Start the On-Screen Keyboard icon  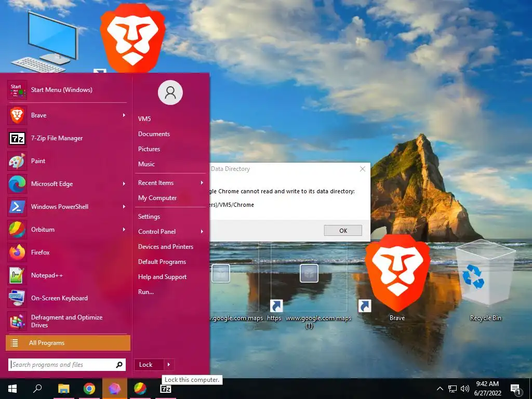17,298
